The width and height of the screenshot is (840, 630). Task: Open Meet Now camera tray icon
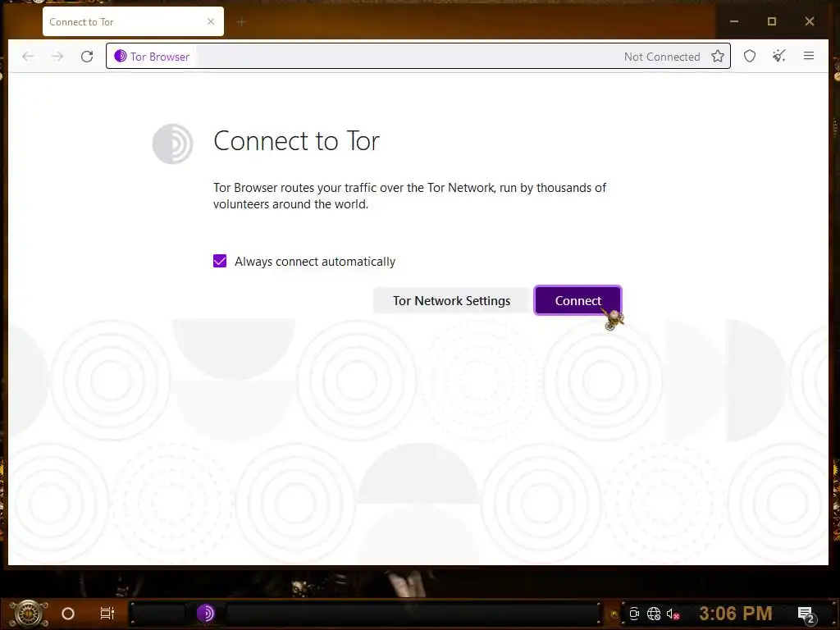tap(634, 614)
